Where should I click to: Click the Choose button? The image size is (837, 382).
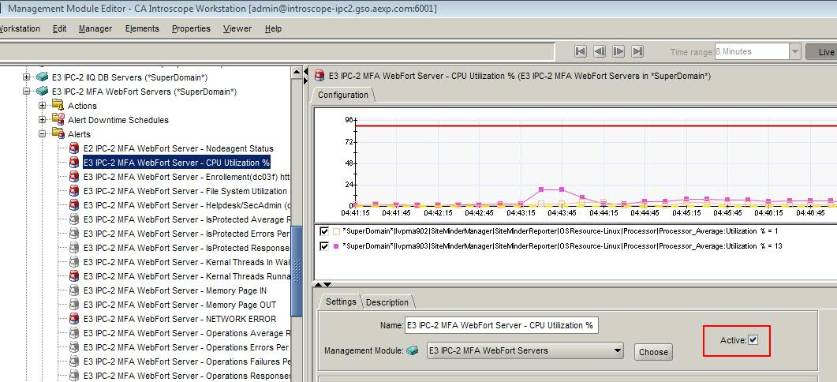pyautogui.click(x=653, y=352)
